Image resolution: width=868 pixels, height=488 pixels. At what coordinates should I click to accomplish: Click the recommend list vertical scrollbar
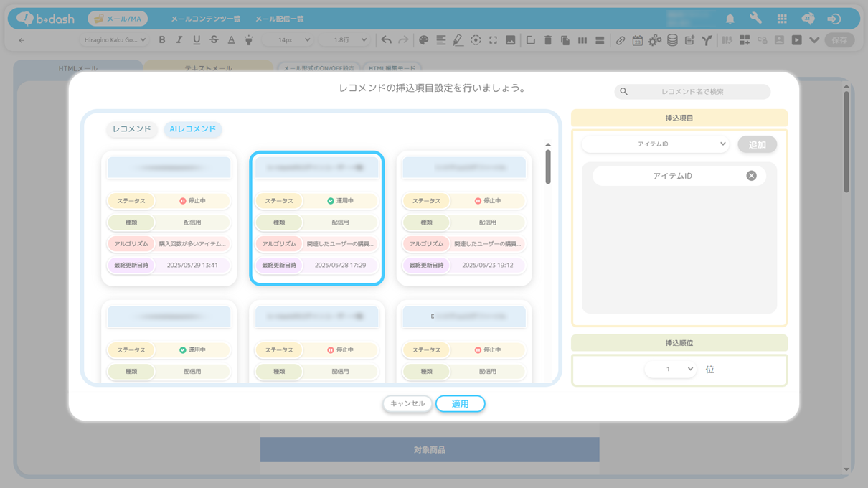pyautogui.click(x=548, y=166)
